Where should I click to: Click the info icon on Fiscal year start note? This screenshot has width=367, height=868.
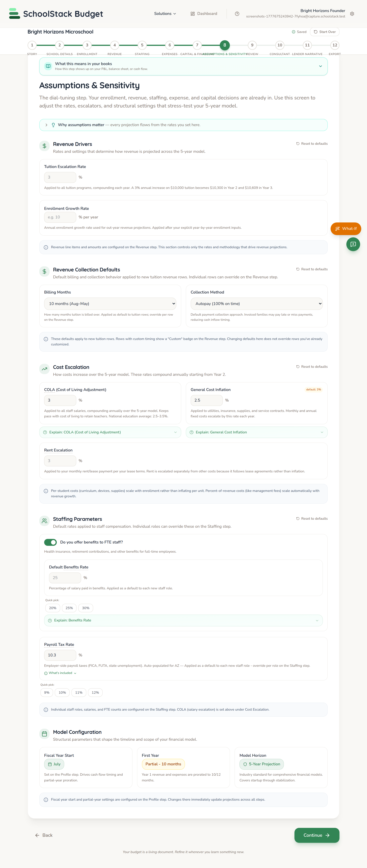coord(46,800)
